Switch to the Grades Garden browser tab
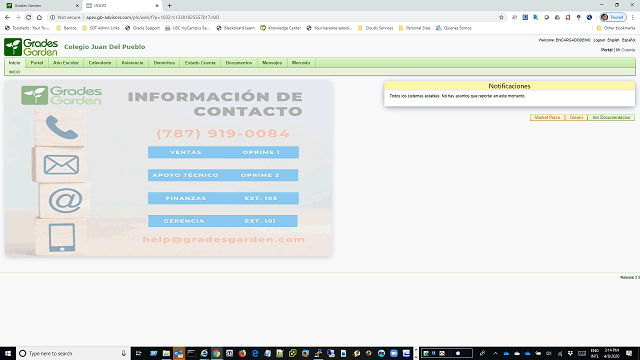Image resolution: width=640 pixels, height=360 pixels. point(42,6)
